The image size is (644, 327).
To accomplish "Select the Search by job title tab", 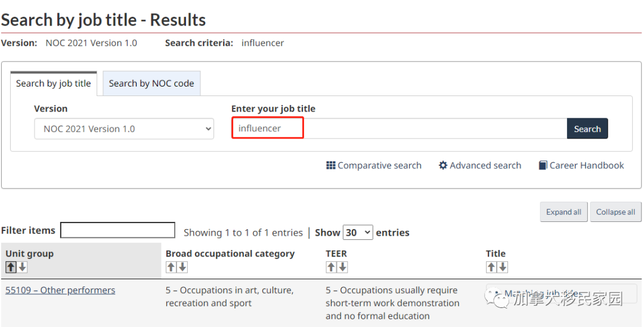I will pyautogui.click(x=54, y=84).
